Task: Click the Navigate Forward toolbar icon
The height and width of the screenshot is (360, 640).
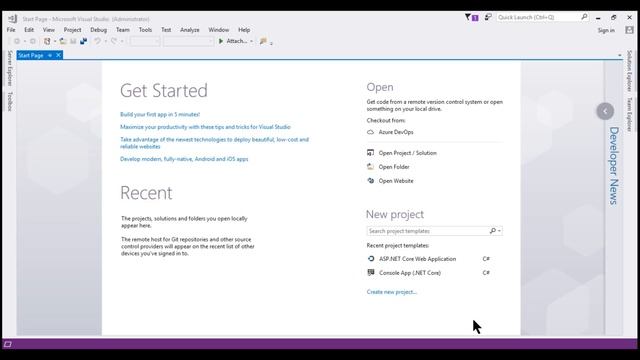Action: (33, 41)
